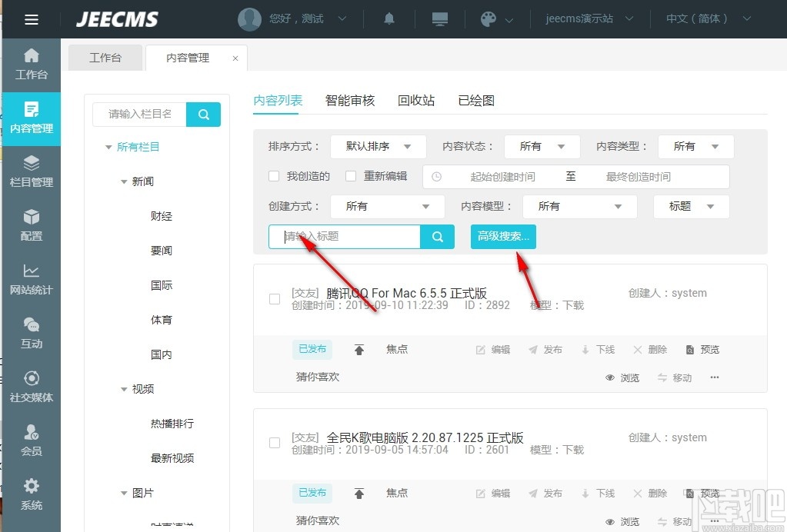Open the 智能审核 tab

[350, 100]
